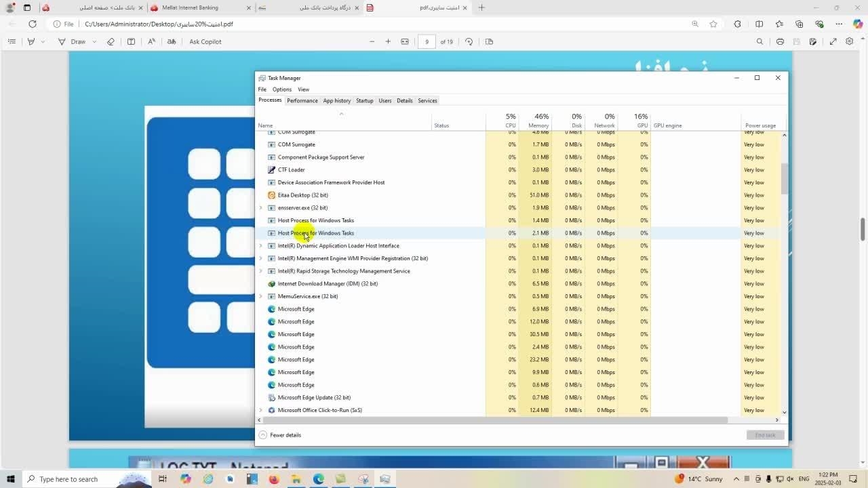Click the Erase tool in PDF toolbar
The height and width of the screenshot is (488, 868).
(111, 42)
